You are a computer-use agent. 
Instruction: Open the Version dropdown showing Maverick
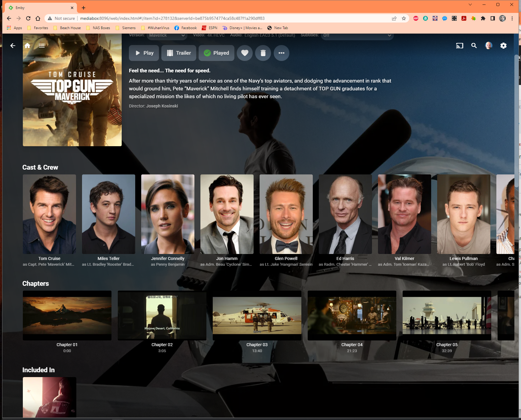[167, 36]
